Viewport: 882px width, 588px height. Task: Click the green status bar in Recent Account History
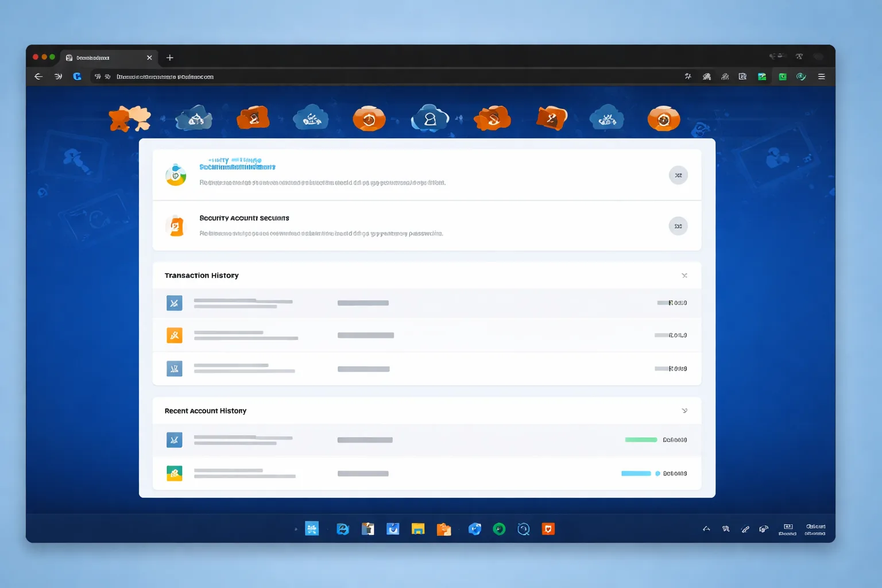click(641, 440)
